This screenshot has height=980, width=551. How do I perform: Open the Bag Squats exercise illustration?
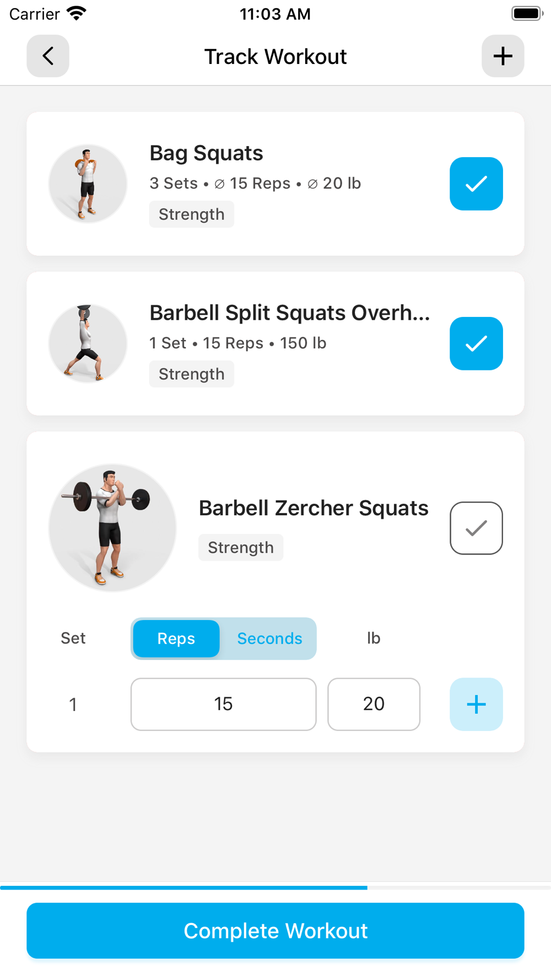(88, 184)
